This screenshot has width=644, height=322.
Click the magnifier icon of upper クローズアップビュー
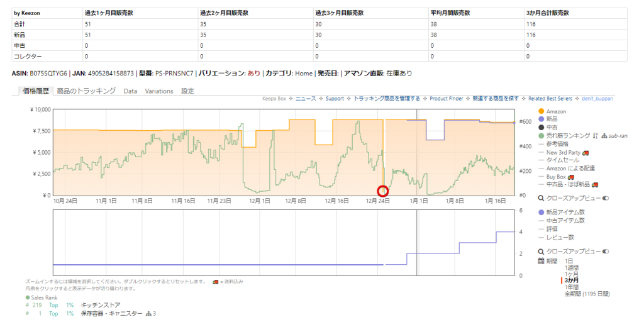(541, 197)
